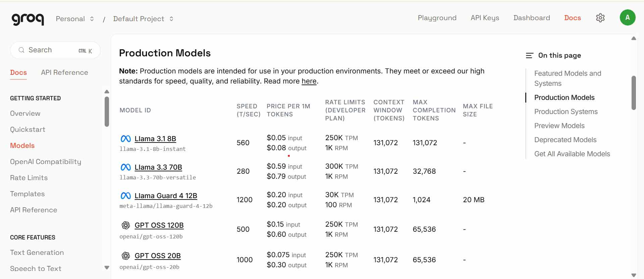The width and height of the screenshot is (644, 279).
Task: Click the OpenAI icon beside GPT OSS 120B
Action: tap(126, 225)
